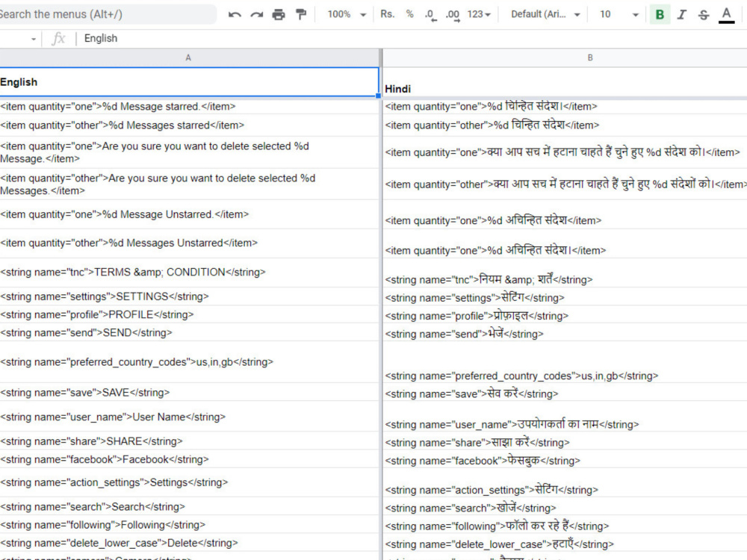This screenshot has width=747, height=560.
Task: Select cell with '%d Message Unstarred.'
Action: (189, 214)
